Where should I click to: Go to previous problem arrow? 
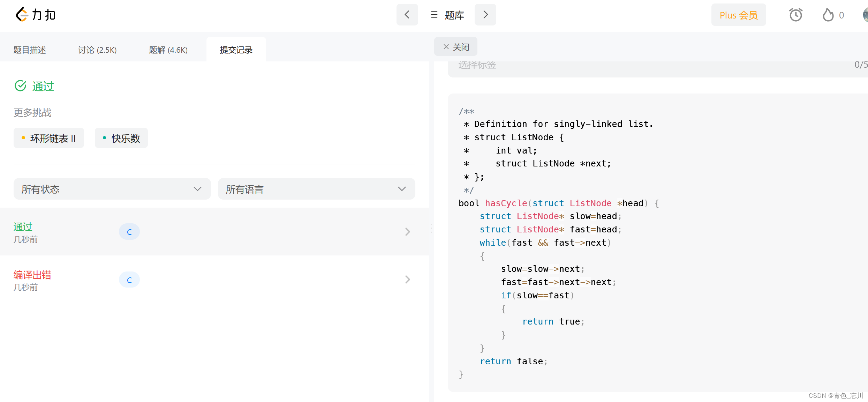[407, 15]
